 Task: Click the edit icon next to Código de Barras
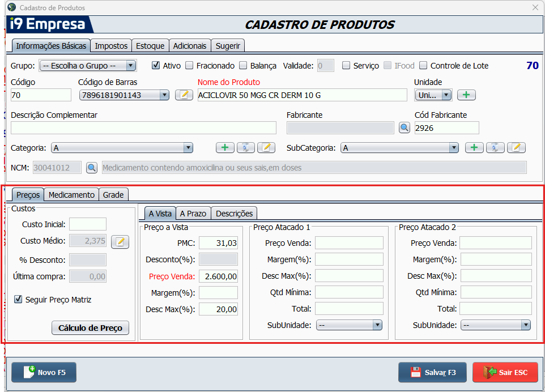pyautogui.click(x=184, y=95)
